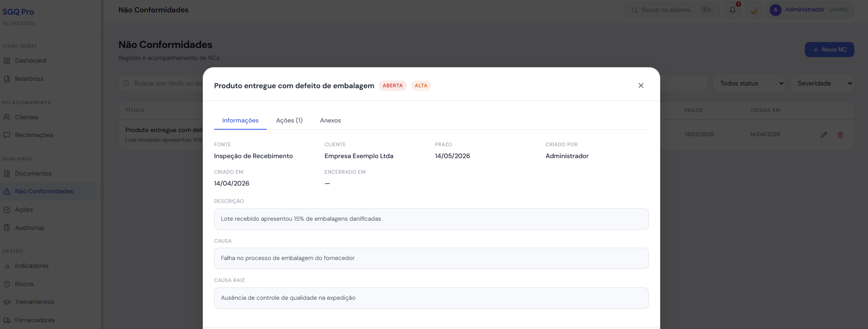Open the Administrador user menu
Screen dimensions: 868x329
[809, 10]
